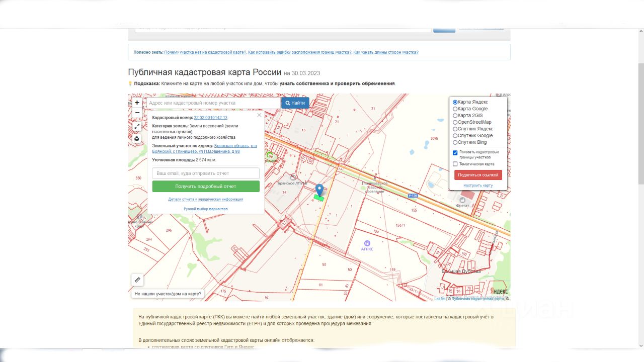Image resolution: width=644 pixels, height=362 pixels.
Task: Select Спутник Google radio option
Action: pos(455,136)
